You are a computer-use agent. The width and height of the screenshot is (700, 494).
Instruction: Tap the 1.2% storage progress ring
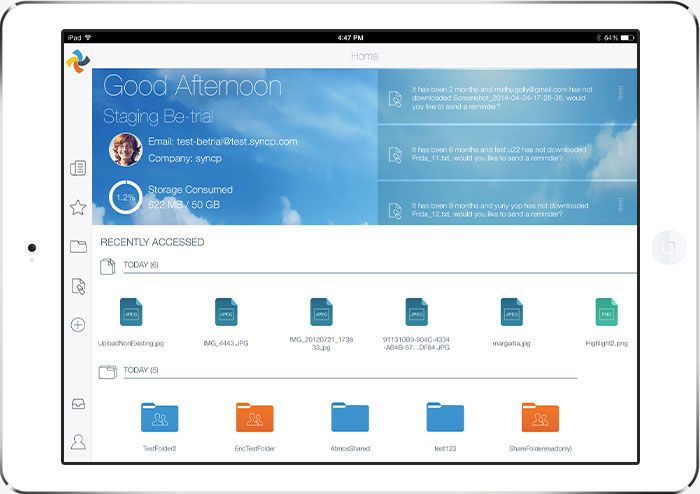click(x=125, y=197)
